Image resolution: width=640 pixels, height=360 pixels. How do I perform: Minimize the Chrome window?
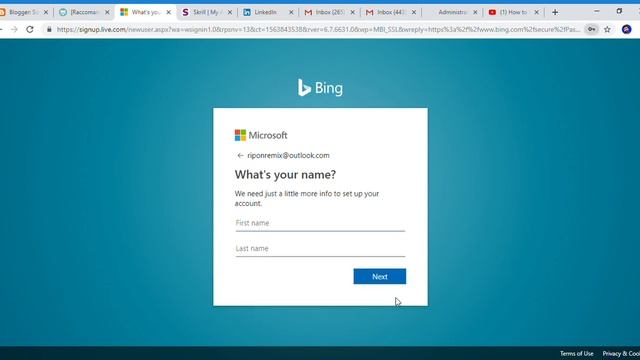pos(597,11)
